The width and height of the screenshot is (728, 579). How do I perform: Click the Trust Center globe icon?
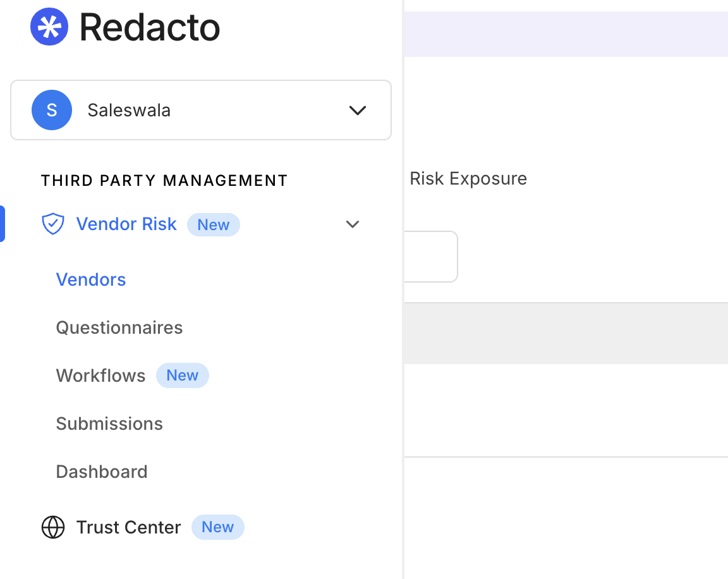(x=53, y=527)
